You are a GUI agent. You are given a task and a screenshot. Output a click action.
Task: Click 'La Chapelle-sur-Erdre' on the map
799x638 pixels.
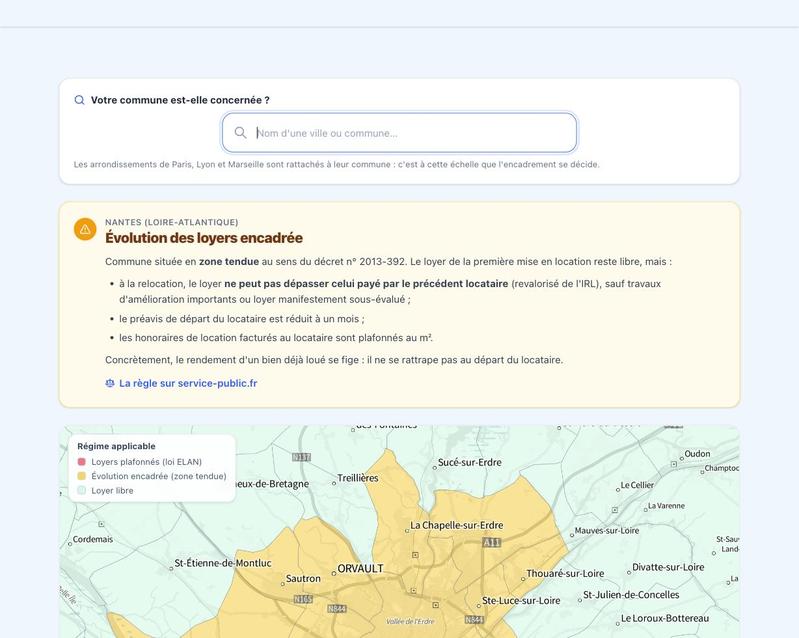[457, 525]
